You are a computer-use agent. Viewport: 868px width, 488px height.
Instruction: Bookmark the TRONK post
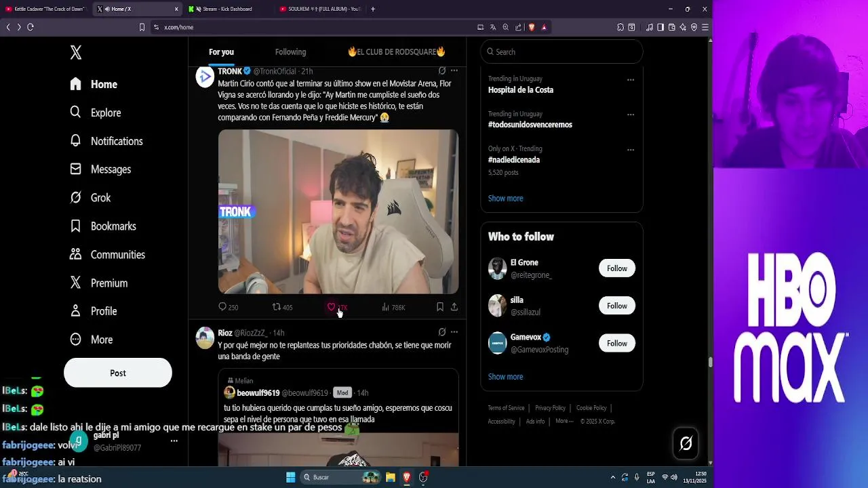(440, 307)
